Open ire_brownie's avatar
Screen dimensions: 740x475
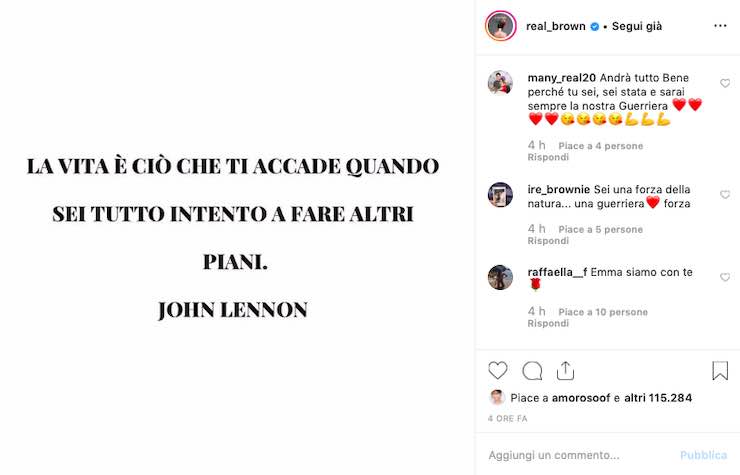pyautogui.click(x=500, y=195)
